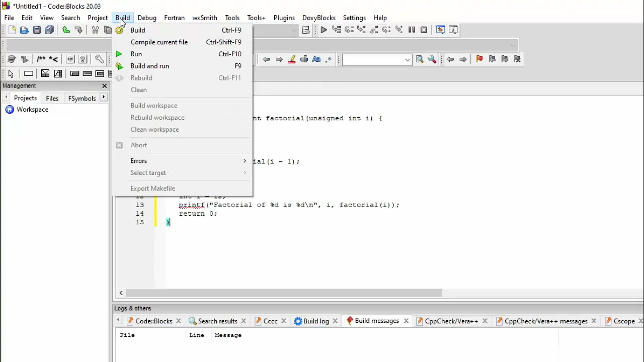Screen dimensions: 644x362
Task: Click the selection arrow pointer tool
Action: (x=11, y=74)
